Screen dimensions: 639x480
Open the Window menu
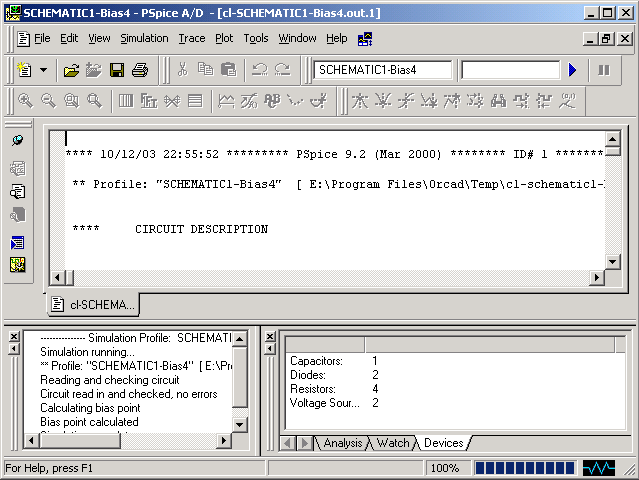pos(297,39)
